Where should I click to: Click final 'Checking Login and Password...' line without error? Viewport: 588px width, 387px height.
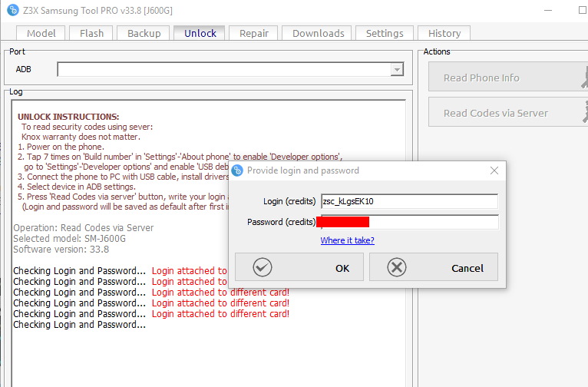(80, 324)
